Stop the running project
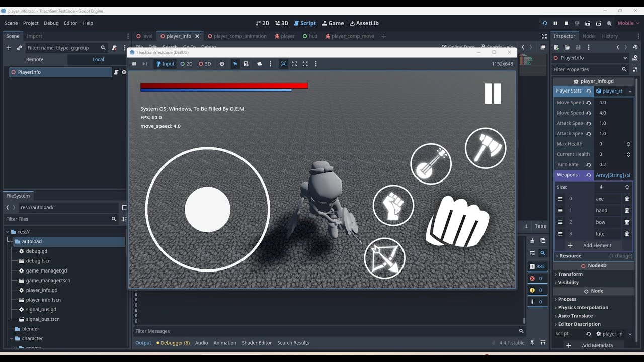644x362 pixels. point(566,23)
